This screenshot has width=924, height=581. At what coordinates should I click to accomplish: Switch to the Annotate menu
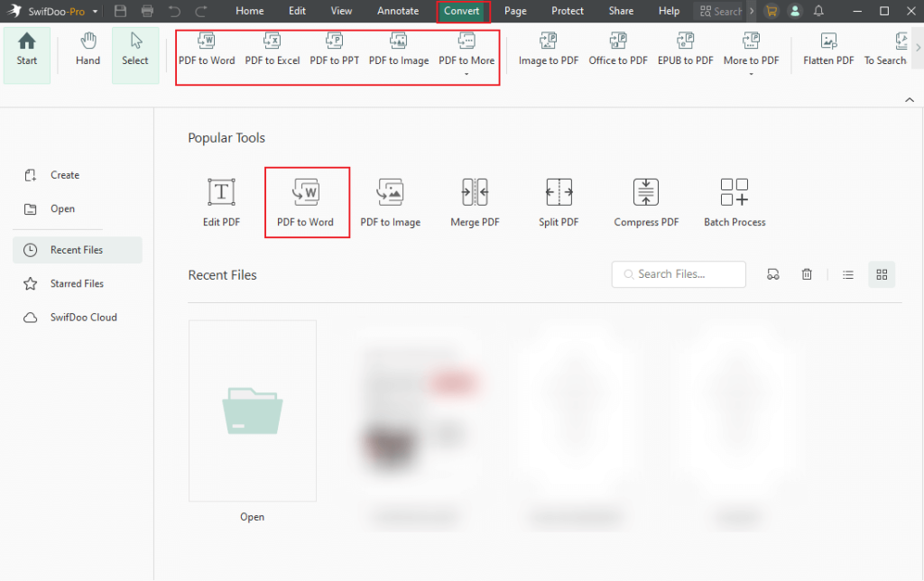(397, 11)
